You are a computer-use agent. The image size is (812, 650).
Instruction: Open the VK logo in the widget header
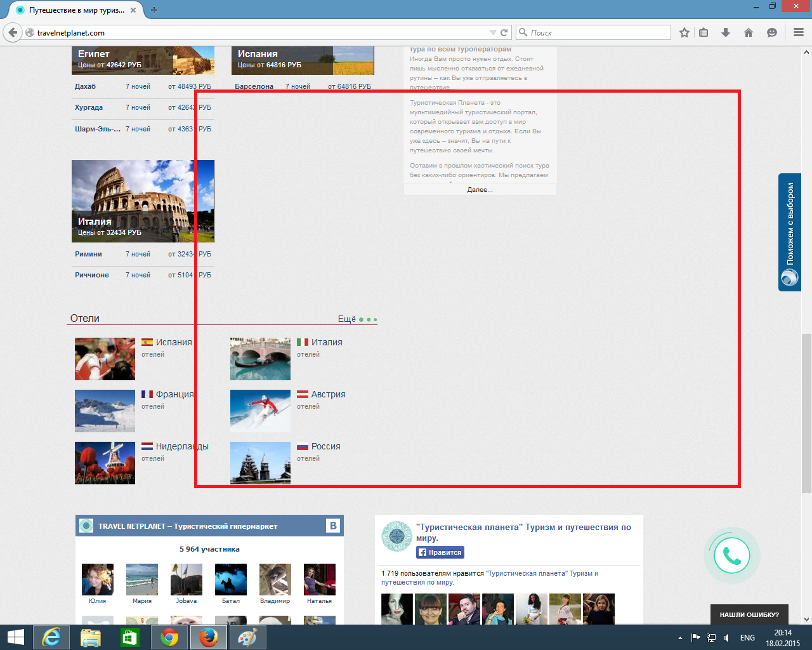(333, 526)
